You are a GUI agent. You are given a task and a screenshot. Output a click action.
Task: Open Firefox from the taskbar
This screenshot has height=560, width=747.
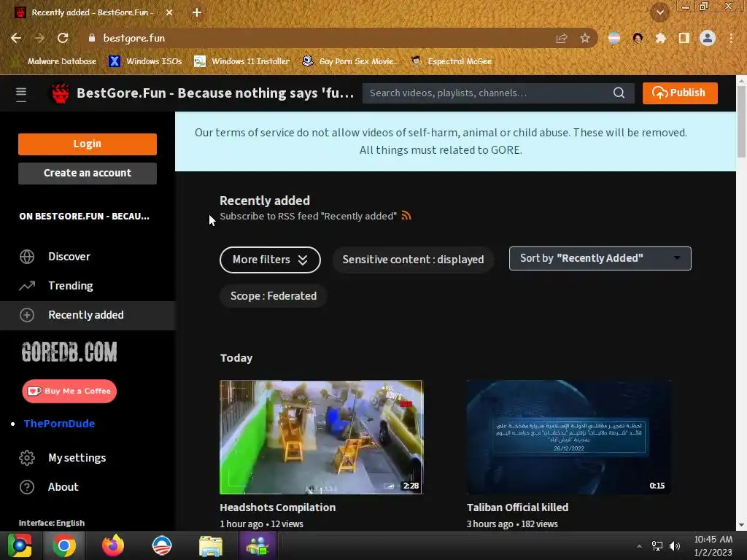click(113, 545)
